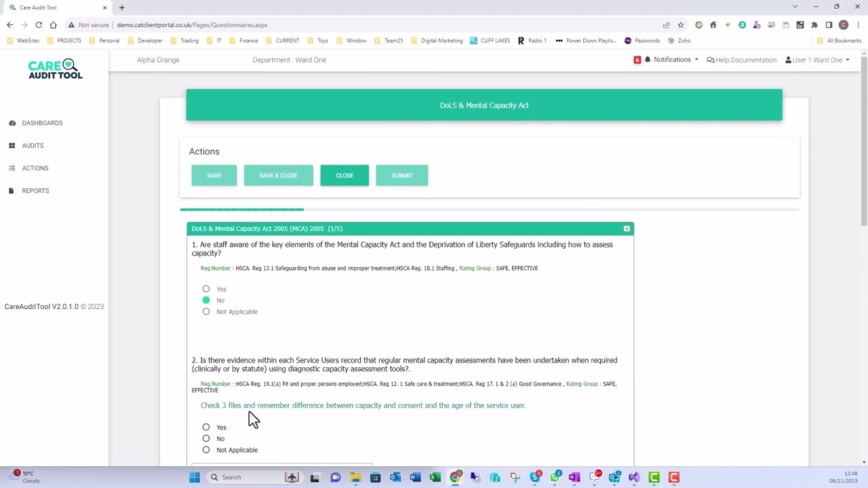Open the tab search chevron in Chrome
This screenshot has height=488, width=868.
click(x=795, y=7)
